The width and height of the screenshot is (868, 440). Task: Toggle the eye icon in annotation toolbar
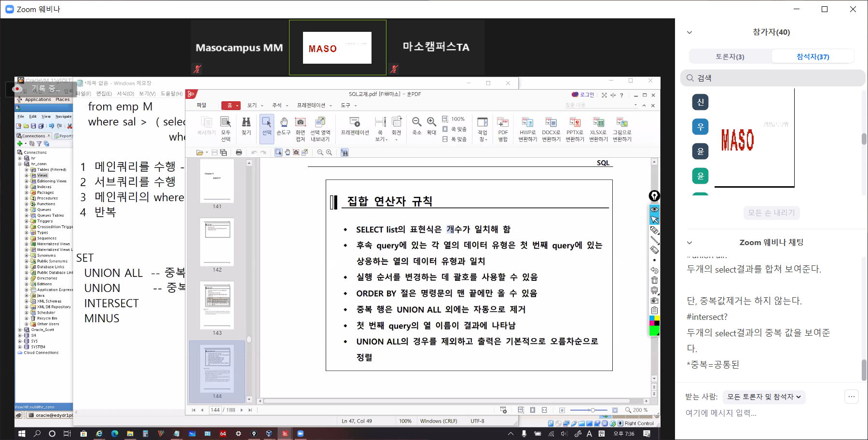click(654, 209)
